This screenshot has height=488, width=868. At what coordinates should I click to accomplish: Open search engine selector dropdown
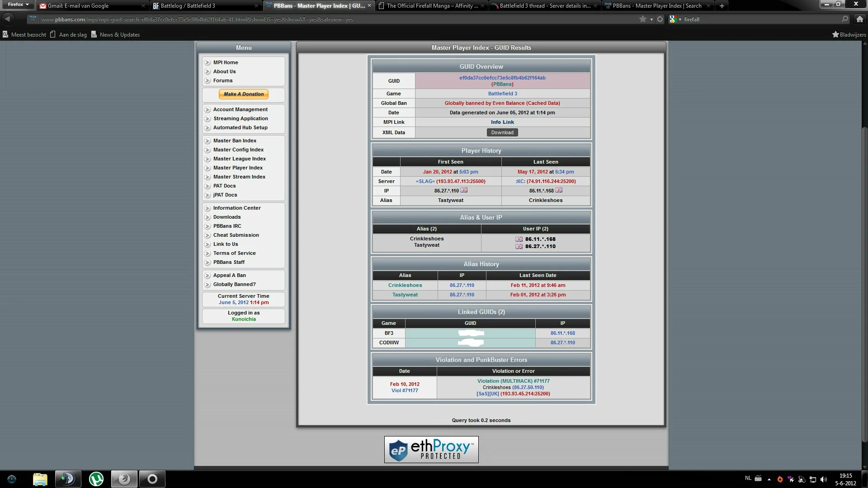pyautogui.click(x=675, y=19)
